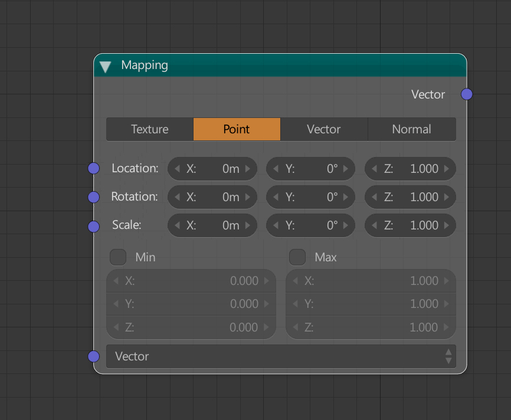Image resolution: width=511 pixels, height=420 pixels.
Task: Decrease Location X with left arrow
Action: [177, 169]
